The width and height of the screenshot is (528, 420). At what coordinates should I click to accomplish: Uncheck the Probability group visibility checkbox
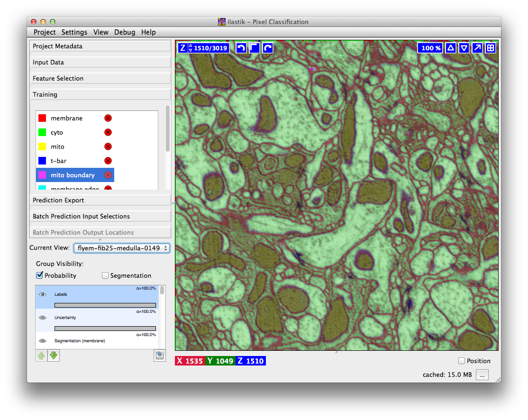point(40,275)
